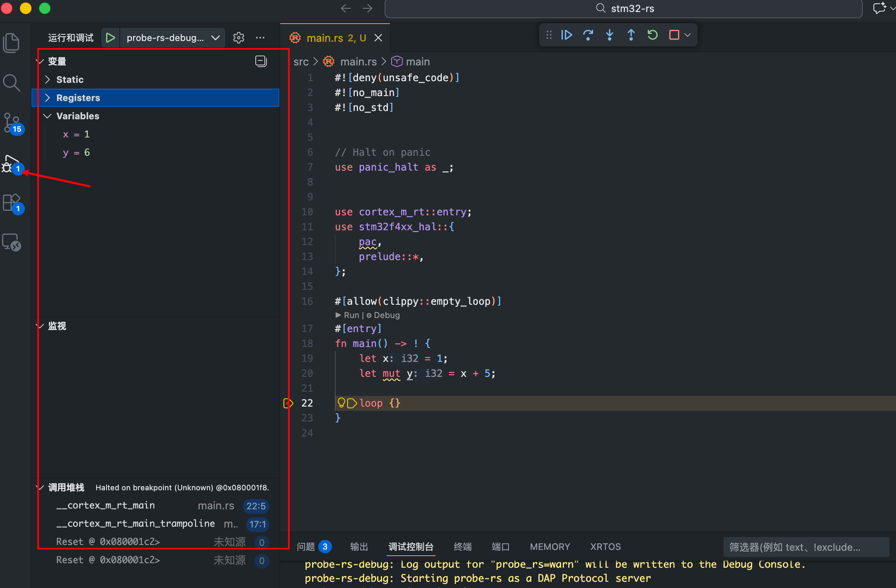Click the Step Into debug icon

coord(609,35)
